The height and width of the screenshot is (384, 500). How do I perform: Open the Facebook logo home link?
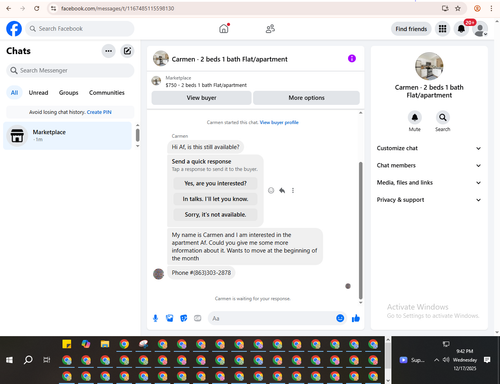click(x=14, y=29)
